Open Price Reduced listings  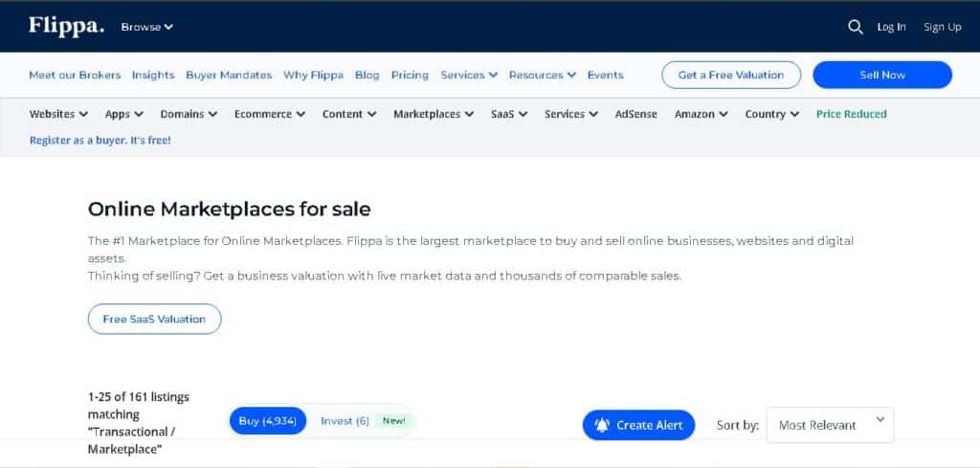851,114
